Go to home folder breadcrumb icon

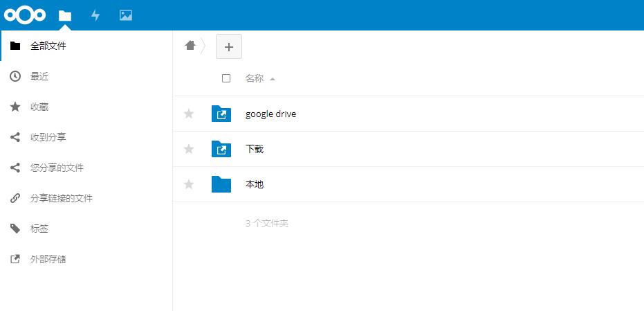tap(190, 45)
